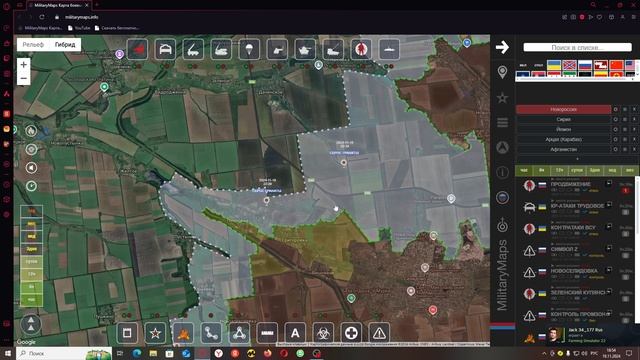
Task: Select the Новороссия region row
Action: tap(563, 109)
